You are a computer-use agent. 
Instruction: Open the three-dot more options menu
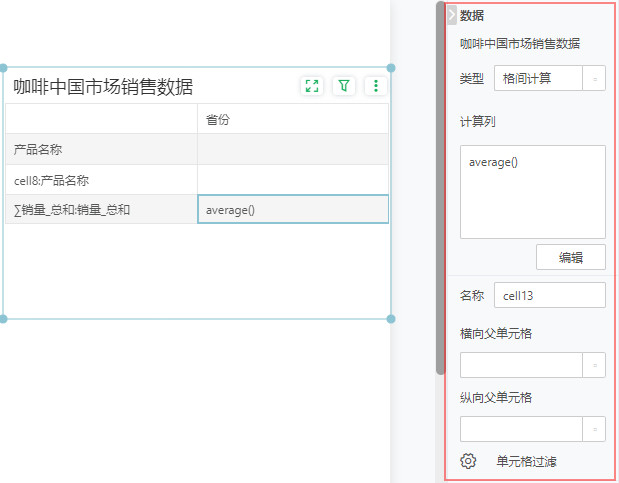pyautogui.click(x=376, y=86)
